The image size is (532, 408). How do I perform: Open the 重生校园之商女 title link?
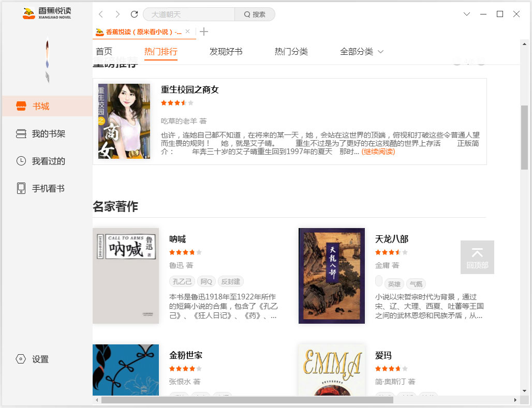coord(189,89)
